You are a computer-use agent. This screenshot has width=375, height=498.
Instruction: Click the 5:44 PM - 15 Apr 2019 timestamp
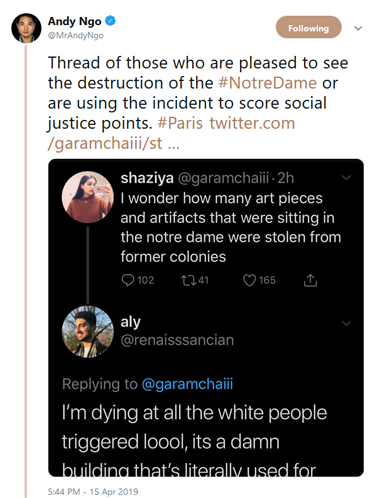point(93,491)
